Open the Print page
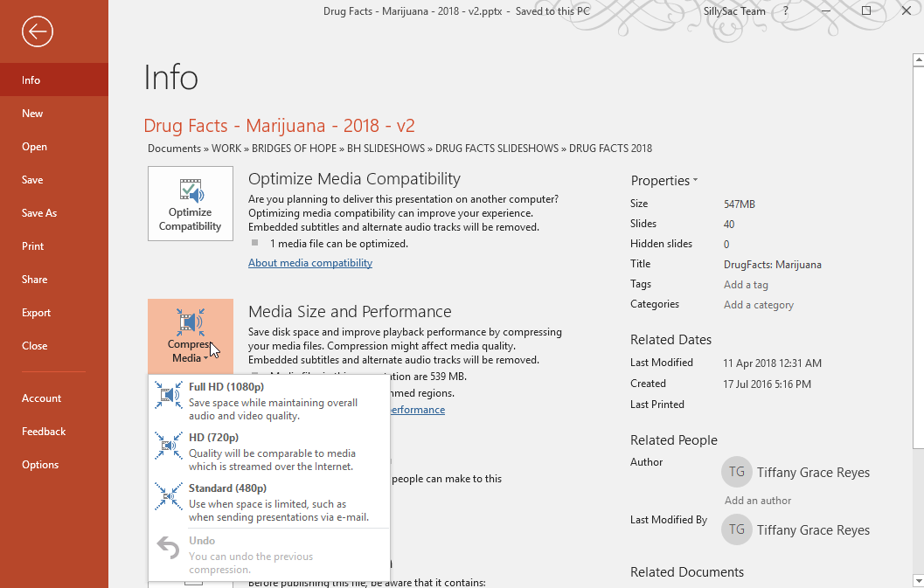 point(54,246)
